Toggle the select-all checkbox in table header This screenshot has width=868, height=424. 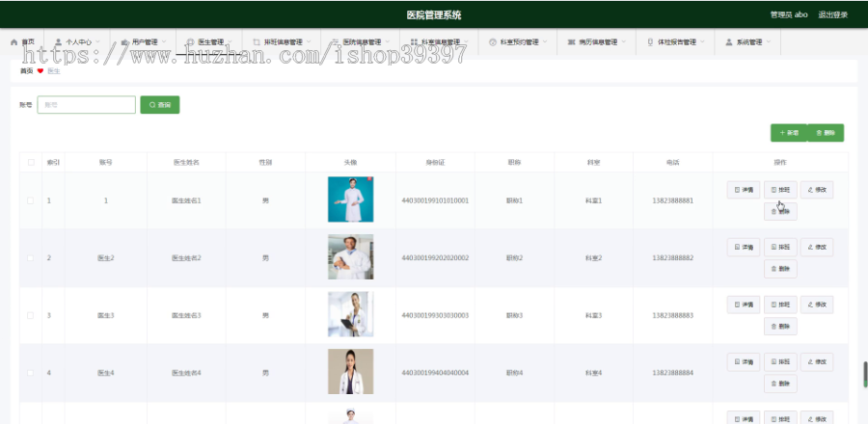tap(31, 162)
